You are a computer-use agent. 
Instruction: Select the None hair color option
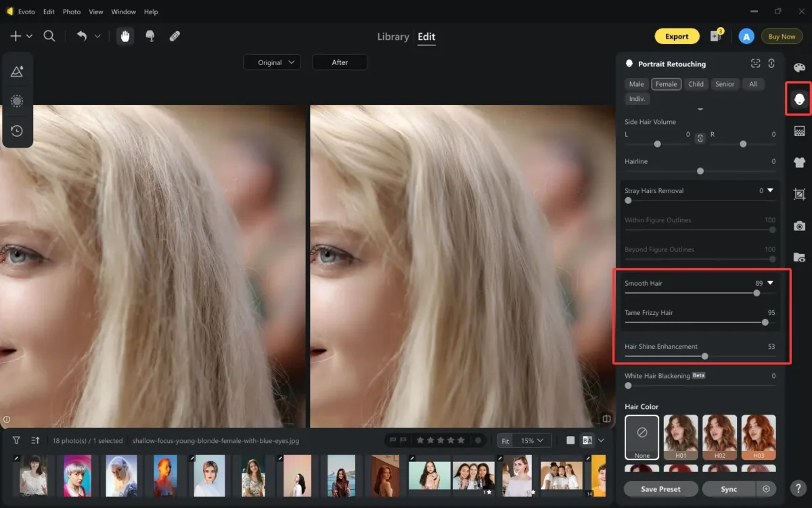642,438
